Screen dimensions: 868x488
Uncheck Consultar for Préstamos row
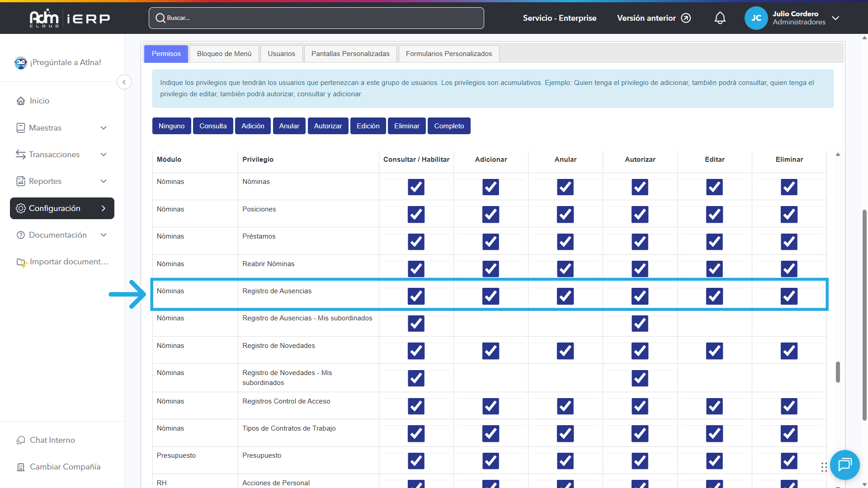416,242
